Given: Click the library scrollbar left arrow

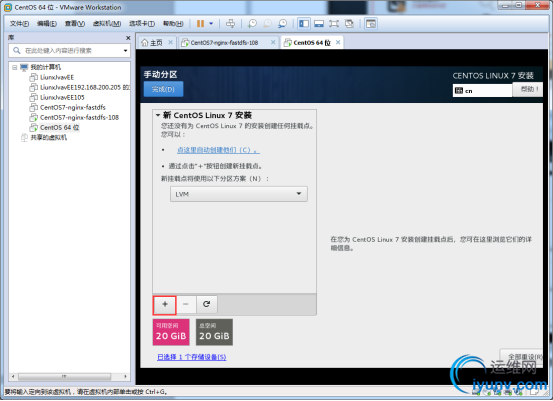Looking at the screenshot, I should click(x=13, y=376).
